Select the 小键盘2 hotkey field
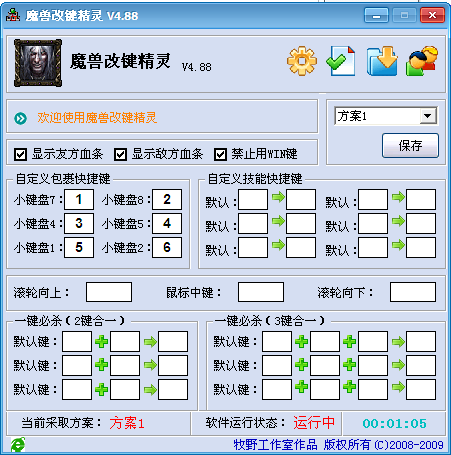The height and width of the screenshot is (455, 451). tap(167, 247)
